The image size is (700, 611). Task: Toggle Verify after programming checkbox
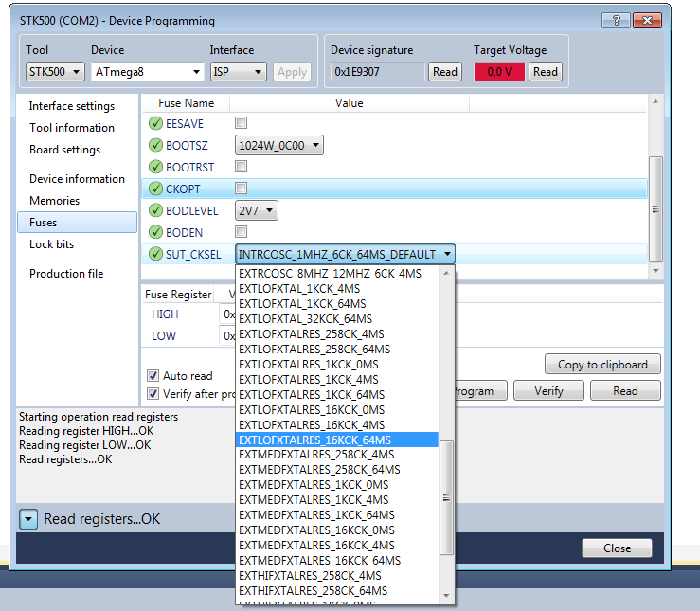pos(153,394)
